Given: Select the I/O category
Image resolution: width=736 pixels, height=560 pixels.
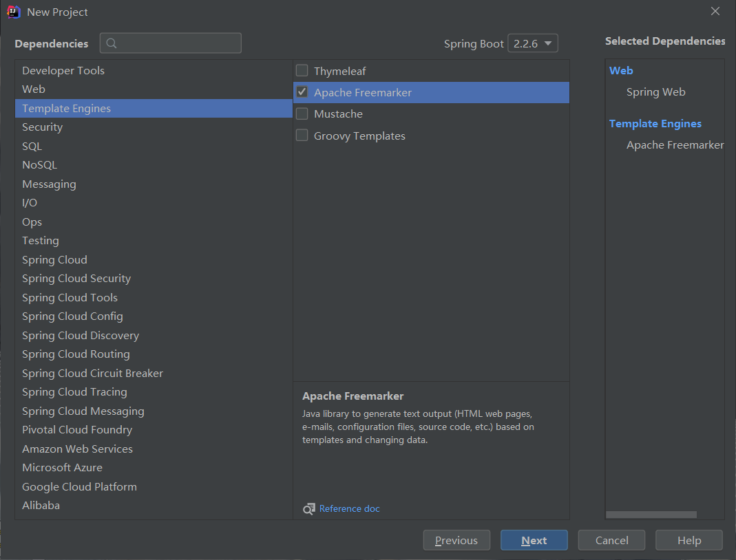Looking at the screenshot, I should [x=154, y=203].
